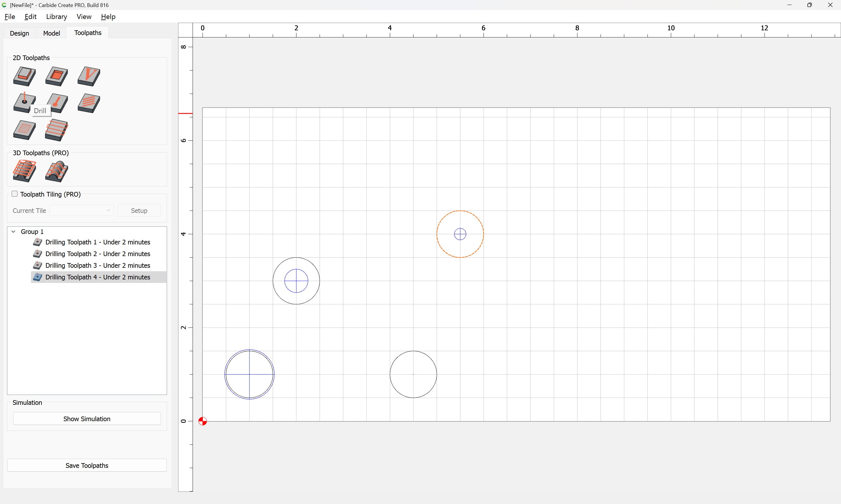Click the Save Toolpaths button

87,465
